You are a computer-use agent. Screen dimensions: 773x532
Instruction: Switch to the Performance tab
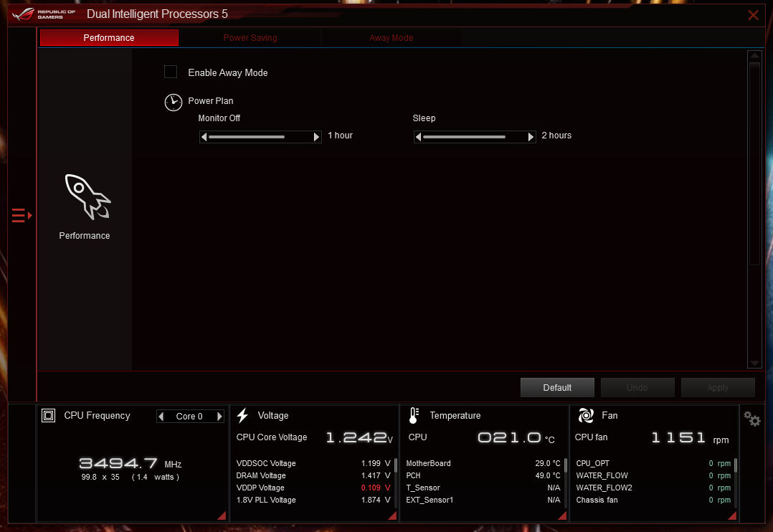click(109, 38)
